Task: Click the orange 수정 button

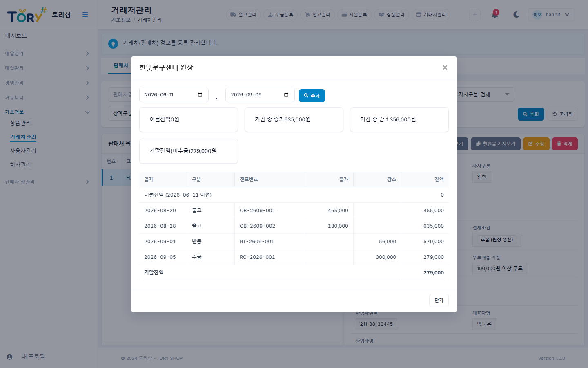Action: click(536, 144)
